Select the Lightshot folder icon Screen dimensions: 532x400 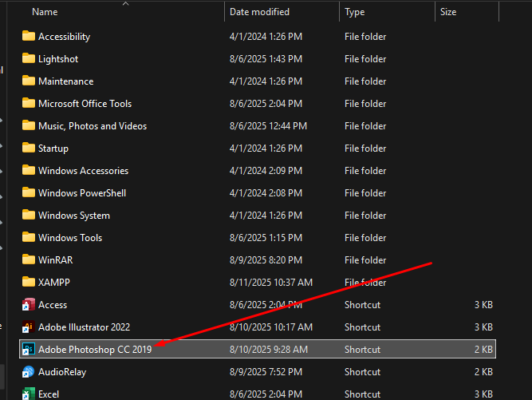pyautogui.click(x=29, y=59)
